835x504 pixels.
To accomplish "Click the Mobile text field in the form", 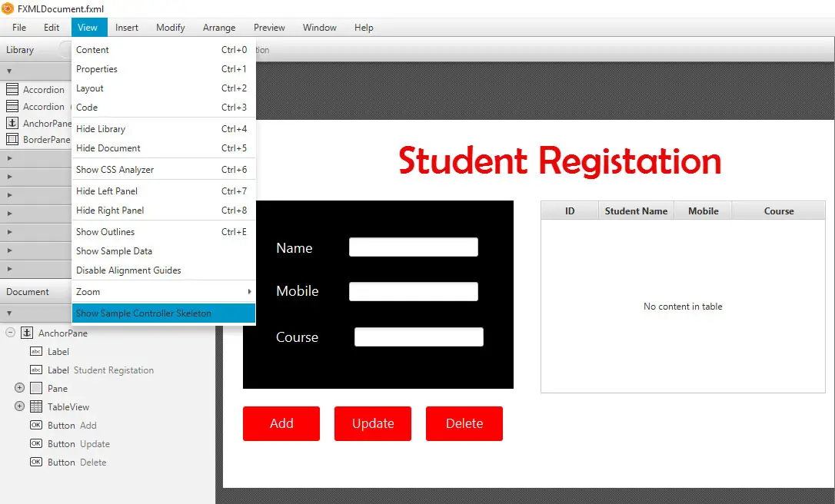I will [x=414, y=292].
